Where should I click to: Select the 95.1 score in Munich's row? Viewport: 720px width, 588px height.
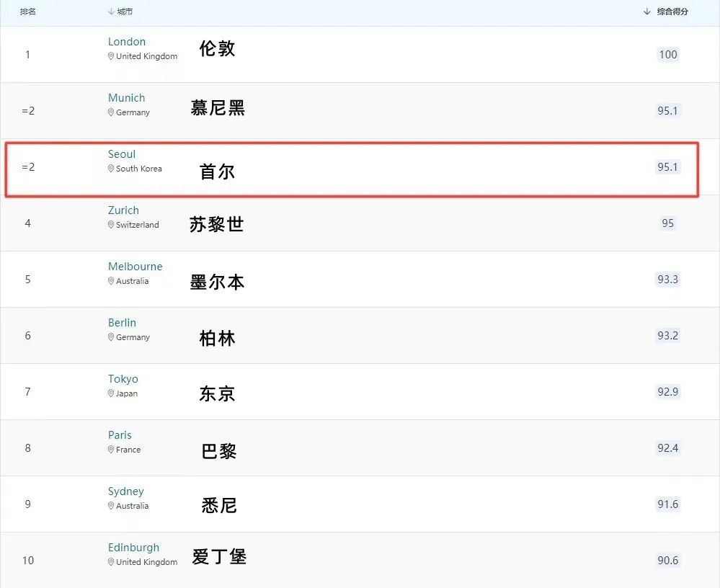pyautogui.click(x=667, y=111)
